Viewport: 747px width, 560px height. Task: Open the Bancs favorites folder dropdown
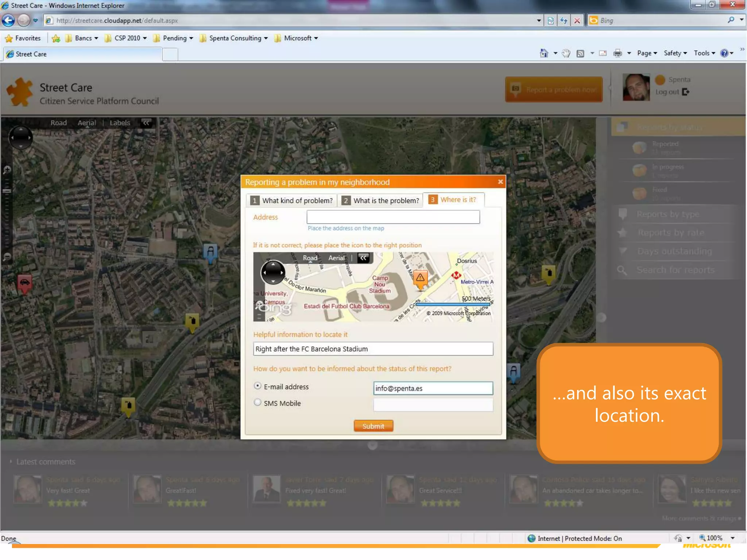(82, 38)
